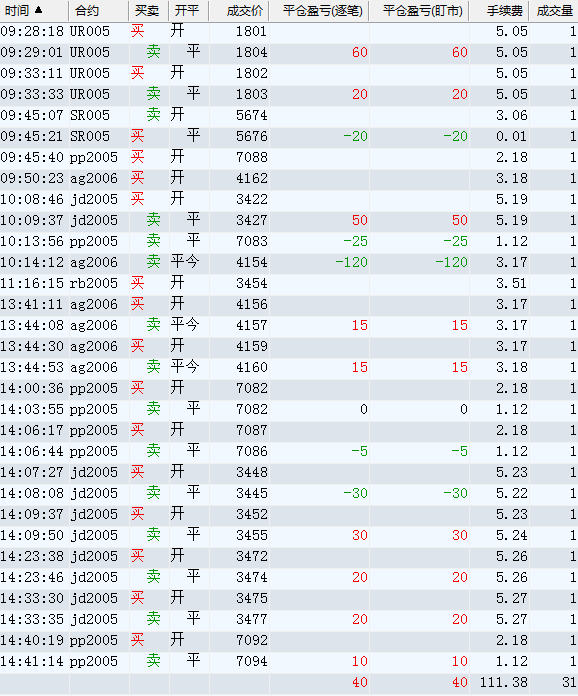Click the 开平 column header
Viewport: 578px width, 696px height.
coord(188,11)
